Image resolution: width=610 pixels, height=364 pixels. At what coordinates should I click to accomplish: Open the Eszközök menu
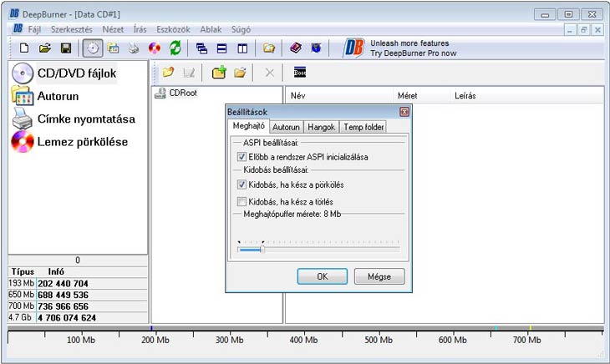[173, 29]
